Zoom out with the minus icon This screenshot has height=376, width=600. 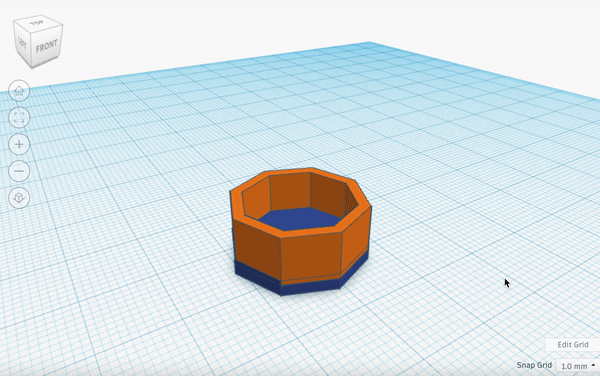[x=19, y=171]
